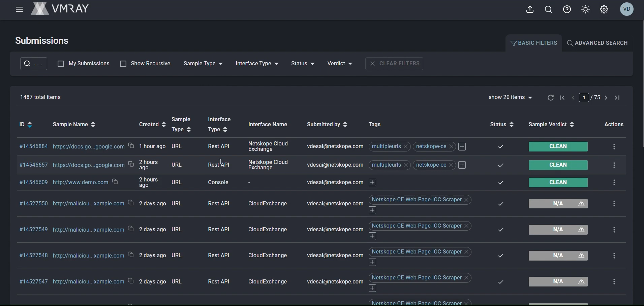The image size is (644, 306).
Task: Add a tag to submission #14527549
Action: 372,236
